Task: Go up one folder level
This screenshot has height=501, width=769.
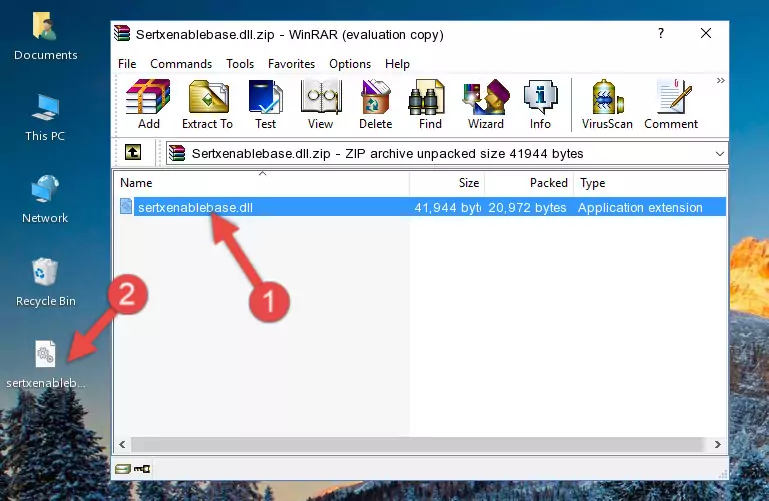Action: [133, 152]
